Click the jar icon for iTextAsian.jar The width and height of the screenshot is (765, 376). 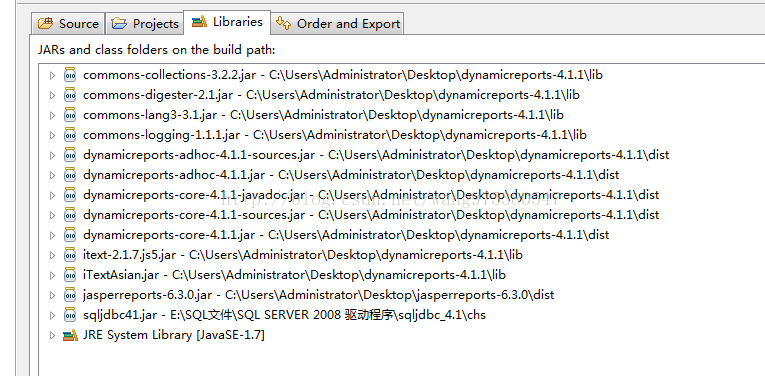click(70, 275)
